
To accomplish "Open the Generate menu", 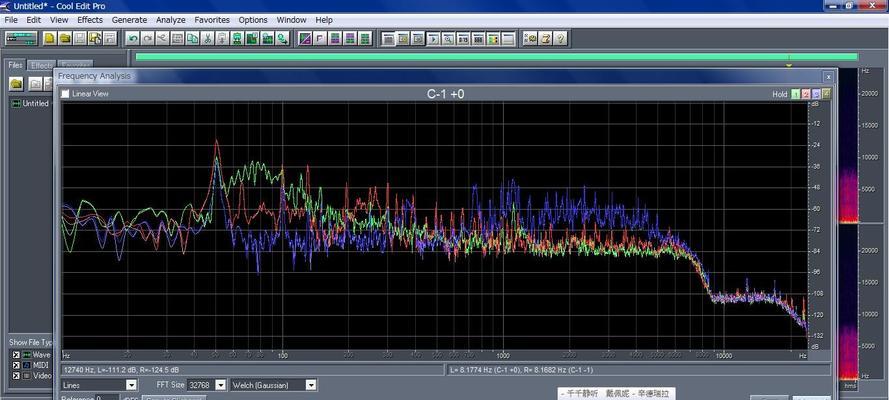I will click(x=129, y=20).
